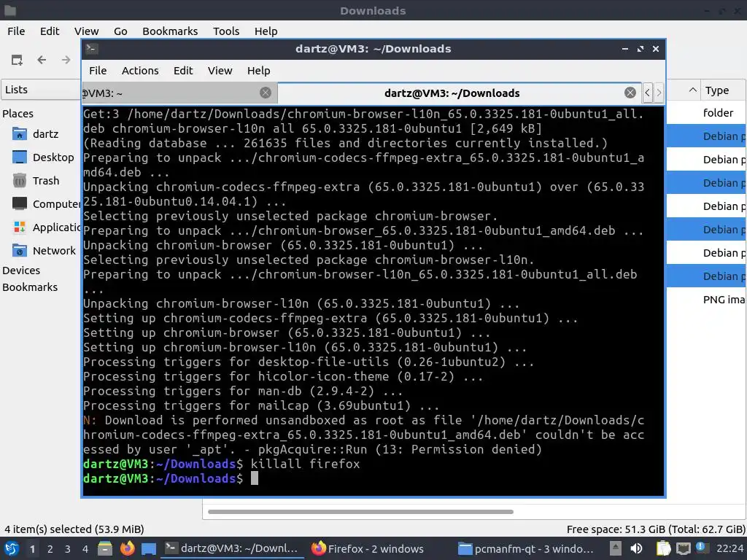This screenshot has width=747, height=560.
Task: Open the file manager's Tools menu
Action: [226, 31]
